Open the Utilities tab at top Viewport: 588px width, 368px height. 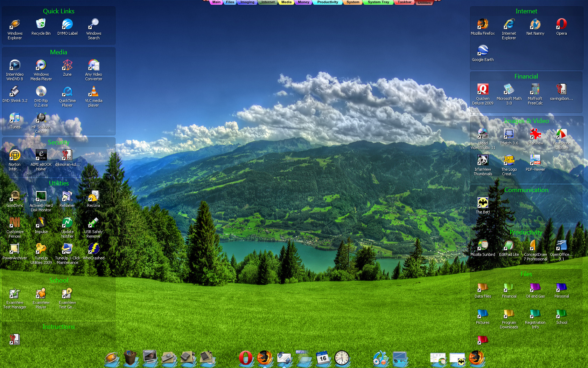tap(424, 2)
